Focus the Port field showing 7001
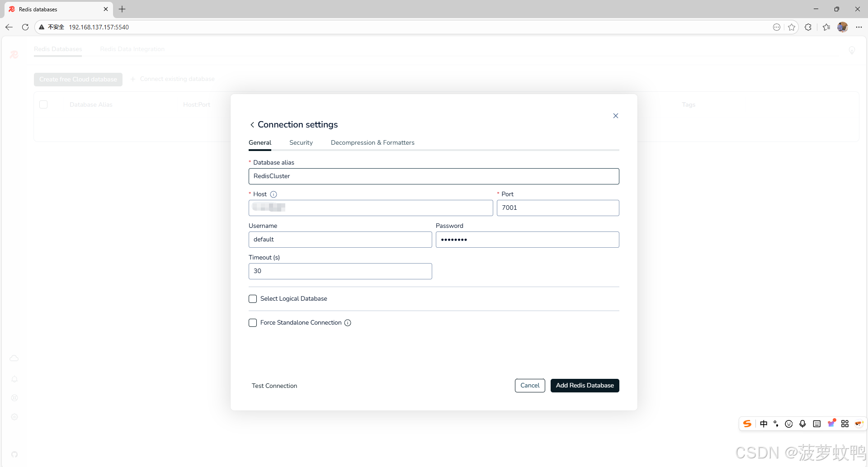This screenshot has height=467, width=868. tap(558, 208)
